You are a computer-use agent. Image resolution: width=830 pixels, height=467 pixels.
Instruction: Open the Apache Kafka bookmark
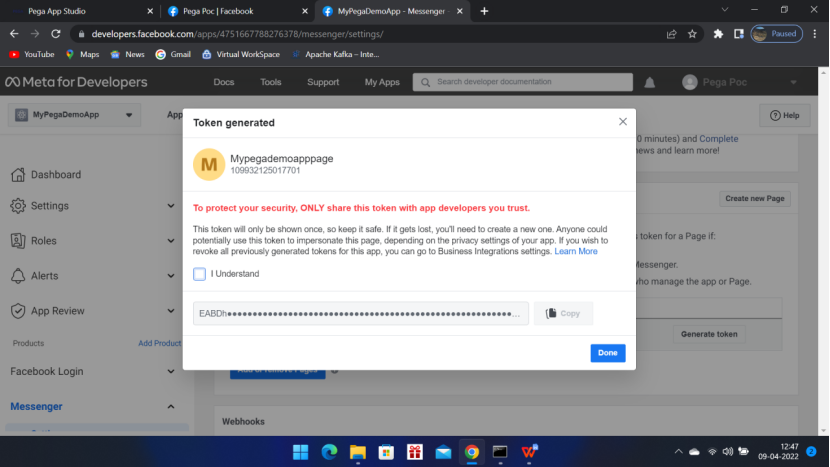tap(336, 54)
